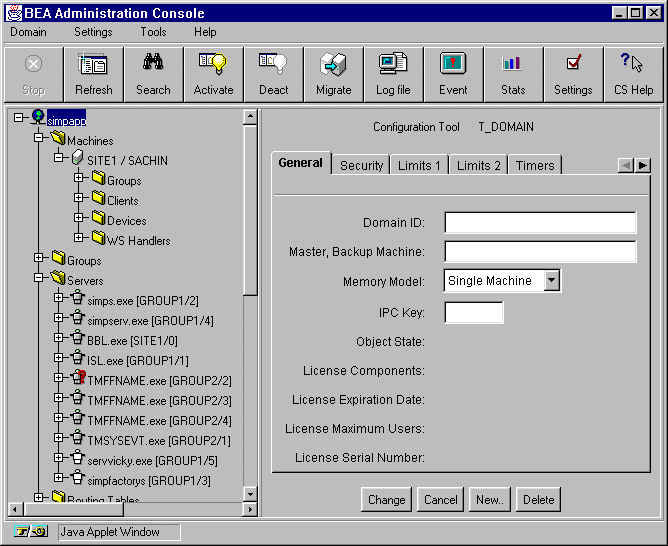Click the BEA console title bar icon
The height and width of the screenshot is (546, 668).
(14, 13)
